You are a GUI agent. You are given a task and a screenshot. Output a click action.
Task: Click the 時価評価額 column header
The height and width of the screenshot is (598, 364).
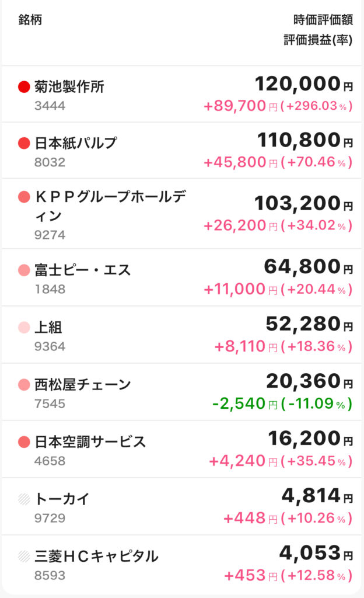pos(323,19)
